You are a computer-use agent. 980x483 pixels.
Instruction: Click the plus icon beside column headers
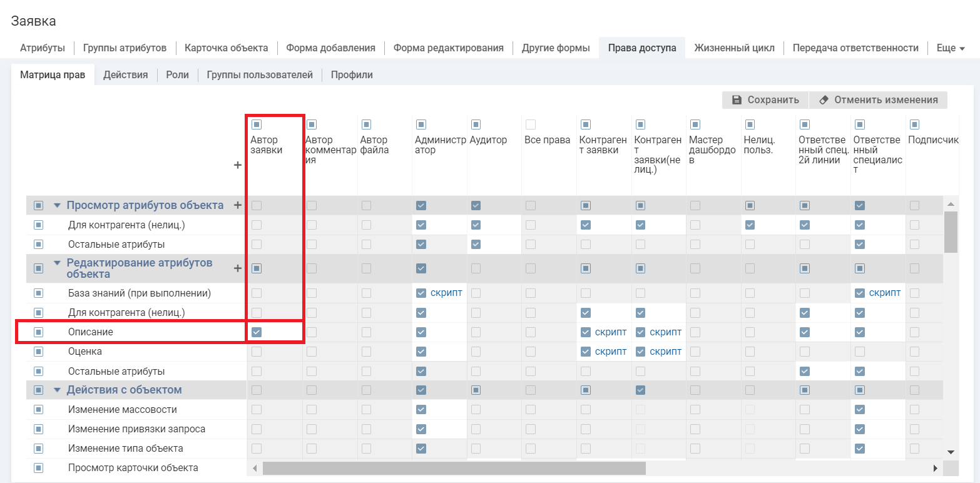237,166
